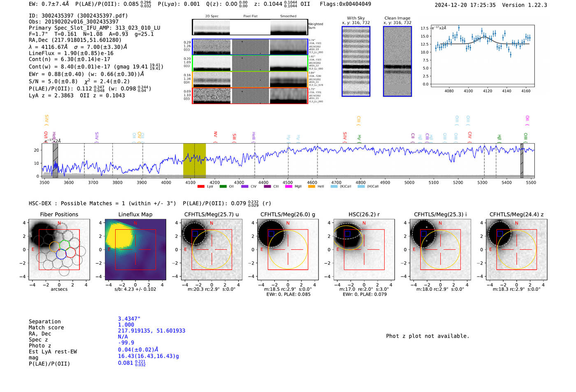The width and height of the screenshot is (576, 392).
Task: Open the CFHTLS/Meg(24.4) z cutout
Action: click(x=517, y=249)
